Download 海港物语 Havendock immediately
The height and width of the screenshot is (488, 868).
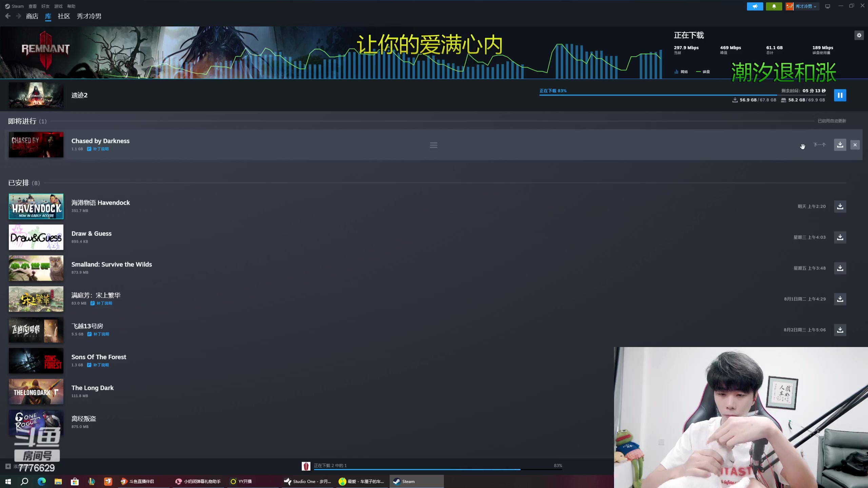tap(840, 206)
